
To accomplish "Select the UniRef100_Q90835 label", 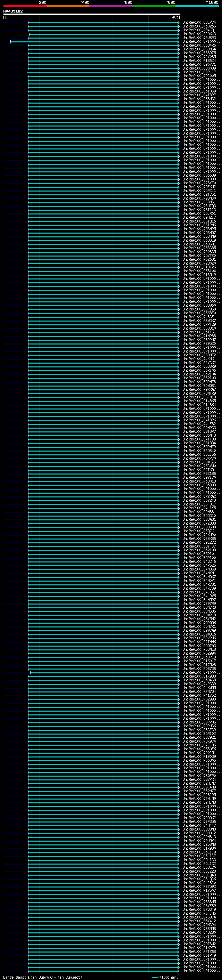I will (199, 252).
